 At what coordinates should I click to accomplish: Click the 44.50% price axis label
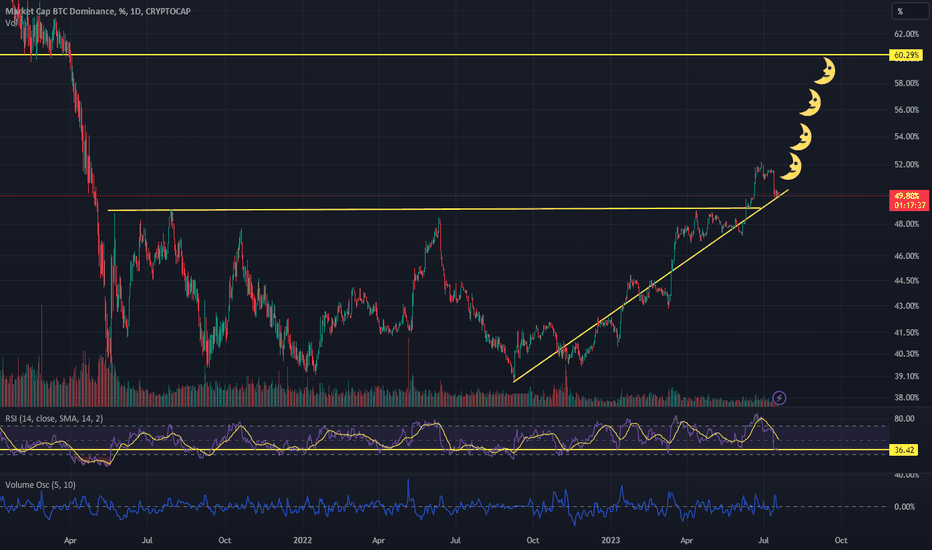click(906, 281)
